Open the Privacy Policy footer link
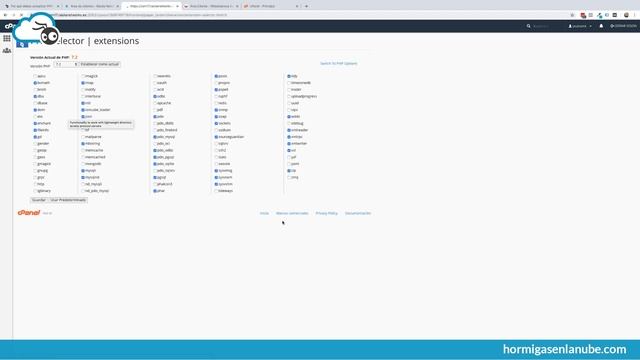The height and width of the screenshot is (360, 640). click(x=327, y=213)
